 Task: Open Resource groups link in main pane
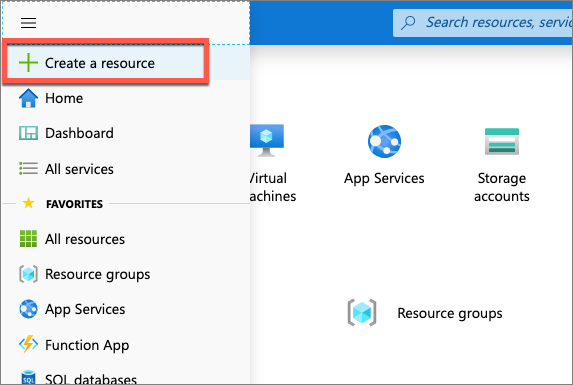[450, 313]
